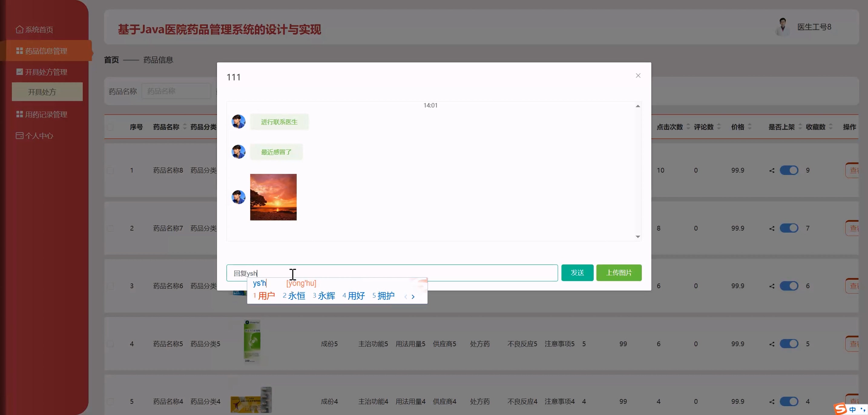The image size is (868, 415).
Task: Click the share icon in row 1
Action: click(x=772, y=171)
